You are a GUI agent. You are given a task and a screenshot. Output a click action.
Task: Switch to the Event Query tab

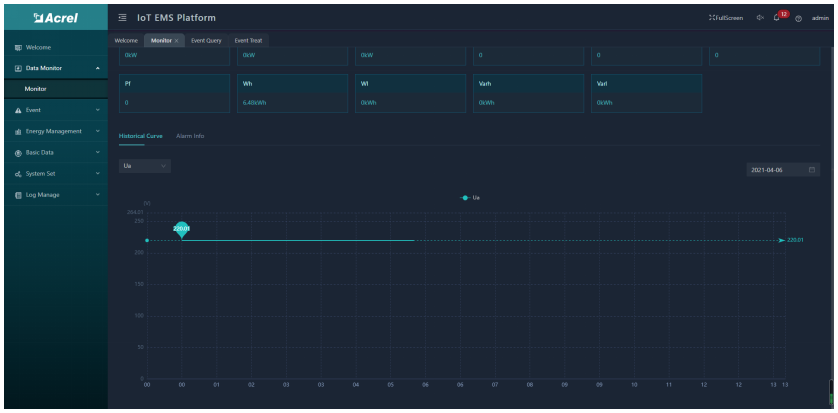click(207, 39)
